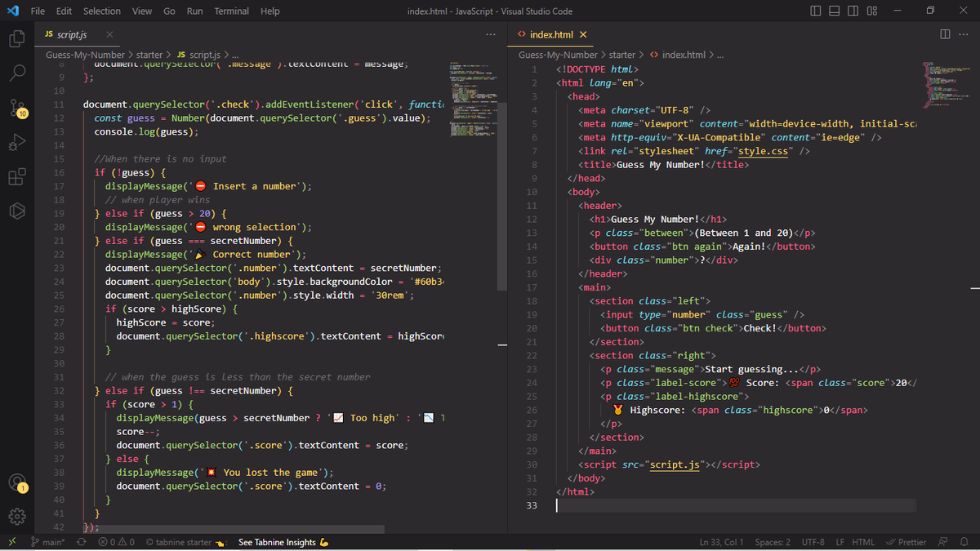Open the Tabnine hexagon icon in activity bar

[x=16, y=211]
